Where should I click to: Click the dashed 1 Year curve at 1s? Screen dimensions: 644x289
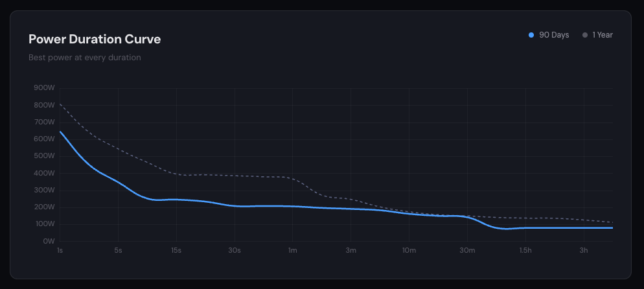pyautogui.click(x=60, y=104)
